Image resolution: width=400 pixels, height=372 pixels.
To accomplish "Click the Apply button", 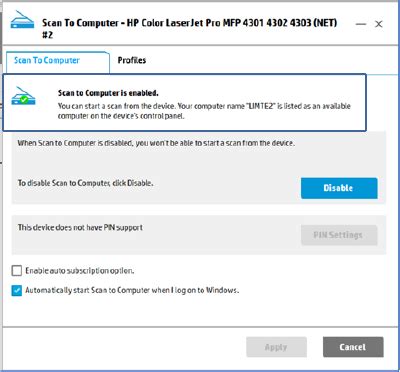I will [x=276, y=347].
